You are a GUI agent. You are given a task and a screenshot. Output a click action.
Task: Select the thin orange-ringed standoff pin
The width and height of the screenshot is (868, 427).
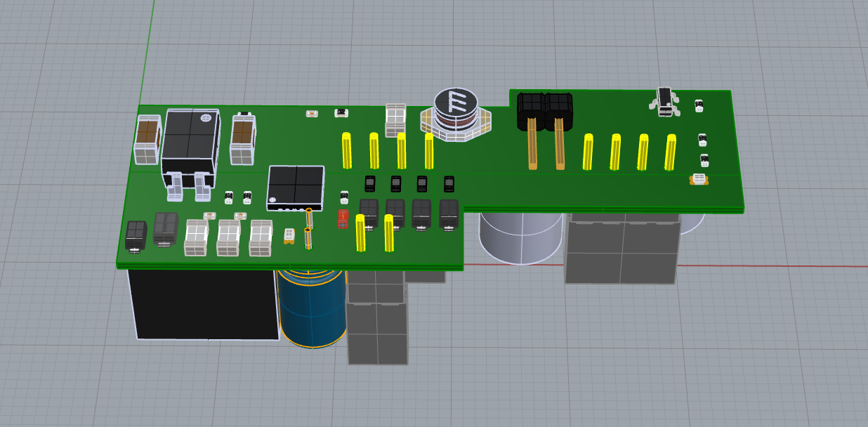click(308, 230)
